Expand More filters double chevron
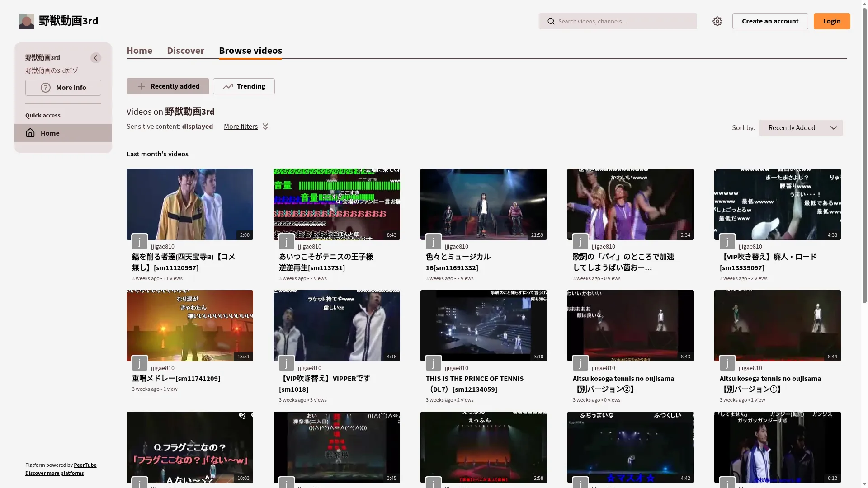 pyautogui.click(x=265, y=127)
